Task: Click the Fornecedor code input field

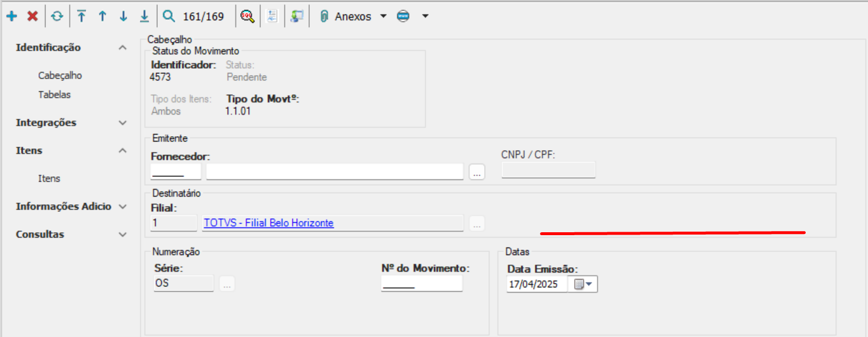Action: pyautogui.click(x=176, y=171)
